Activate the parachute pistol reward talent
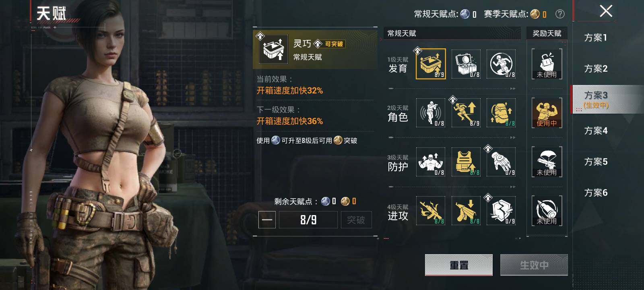This screenshot has width=644, height=290. [547, 162]
